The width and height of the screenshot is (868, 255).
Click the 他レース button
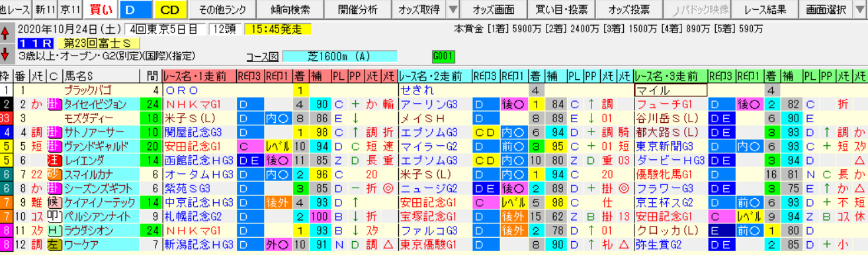pos(15,9)
